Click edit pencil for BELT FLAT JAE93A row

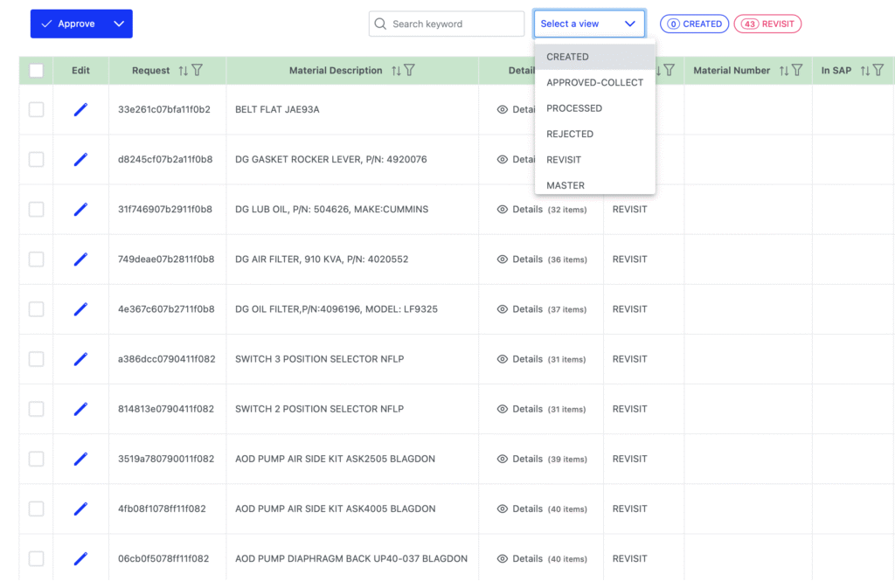pyautogui.click(x=80, y=109)
